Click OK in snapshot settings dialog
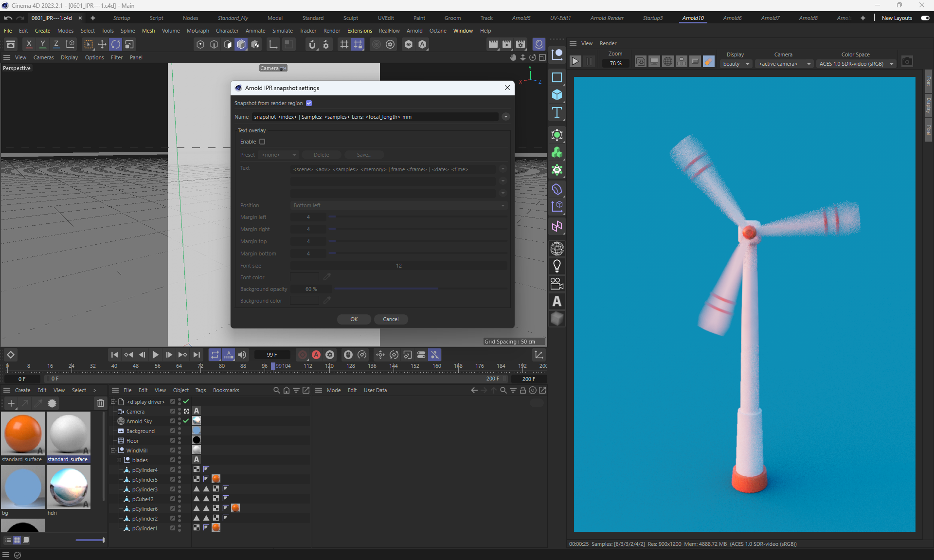 point(354,319)
